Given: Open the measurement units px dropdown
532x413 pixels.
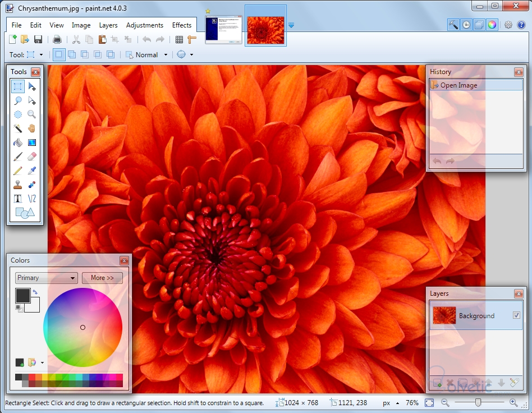Looking at the screenshot, I should (x=391, y=403).
